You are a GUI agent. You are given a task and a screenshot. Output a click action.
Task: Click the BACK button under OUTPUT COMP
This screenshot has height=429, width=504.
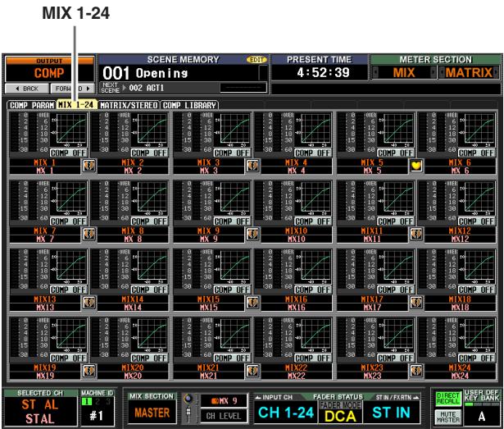coord(27,89)
